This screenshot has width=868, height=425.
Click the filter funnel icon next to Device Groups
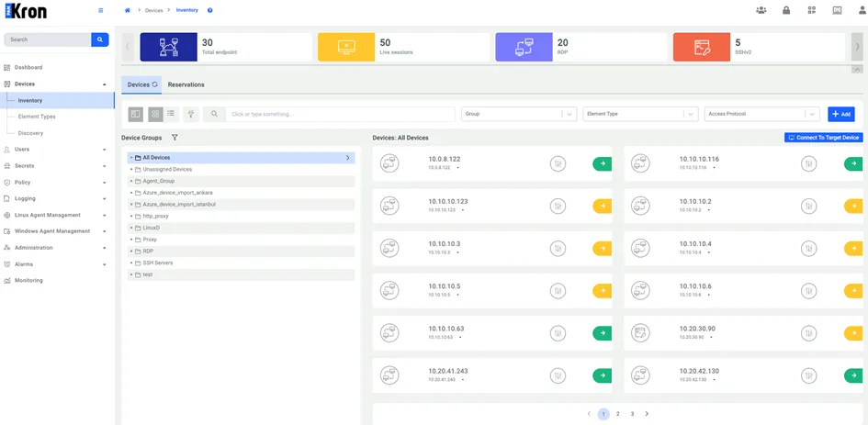tap(175, 138)
